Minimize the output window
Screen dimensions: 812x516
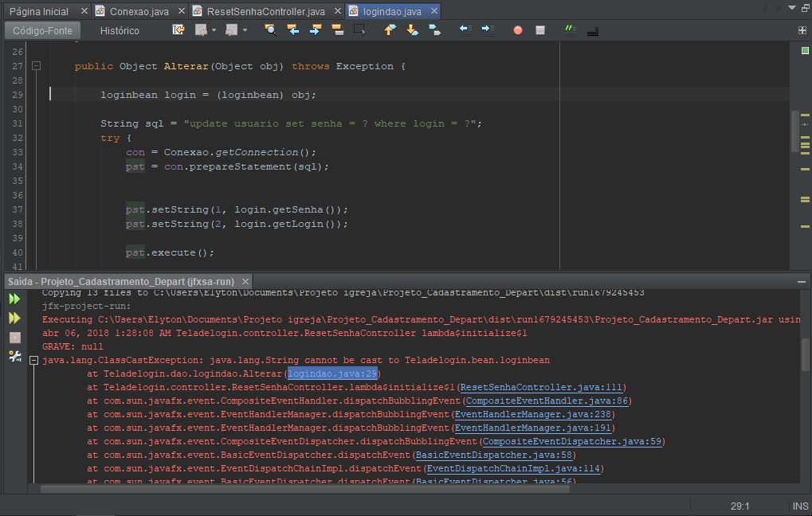(802, 282)
